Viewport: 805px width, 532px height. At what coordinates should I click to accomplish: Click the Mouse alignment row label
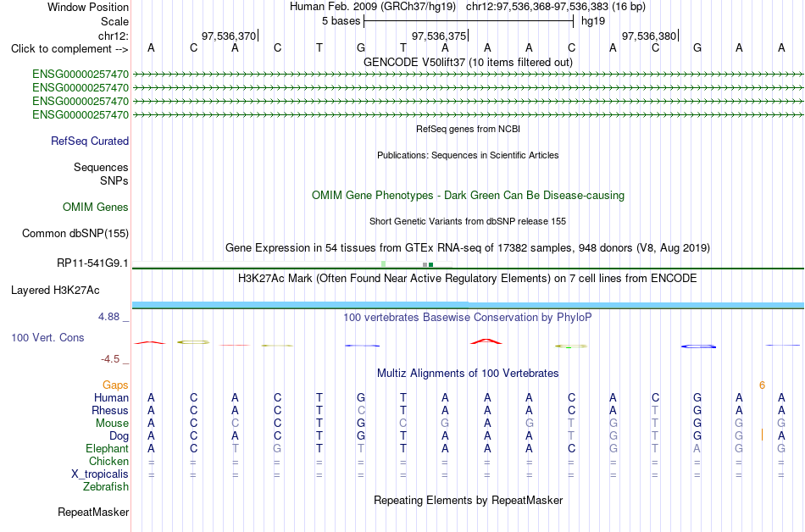pos(112,424)
